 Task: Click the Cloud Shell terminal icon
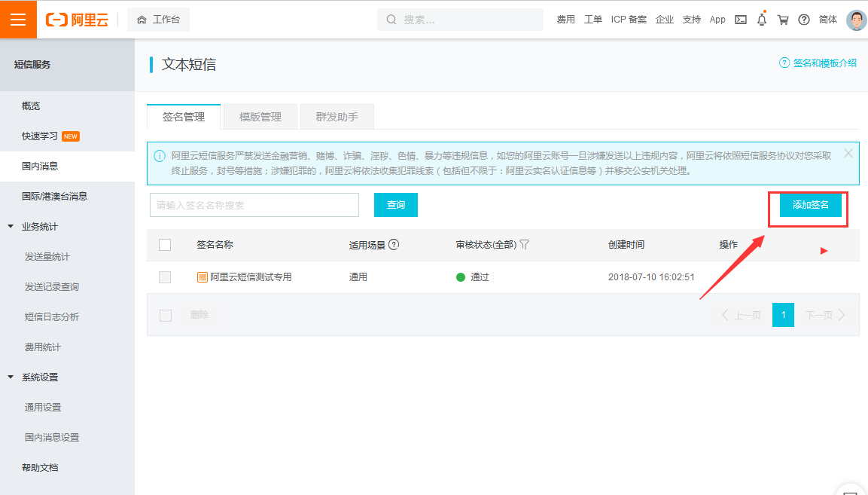(741, 20)
